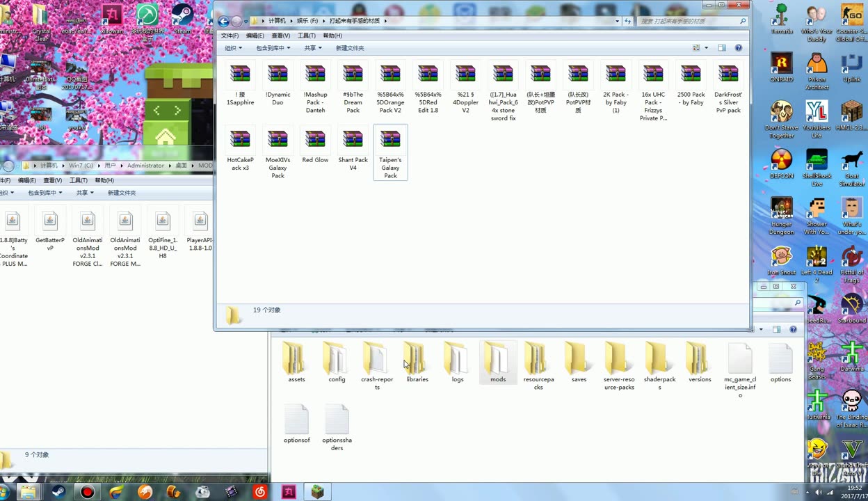Click the search box in front window

tap(693, 21)
